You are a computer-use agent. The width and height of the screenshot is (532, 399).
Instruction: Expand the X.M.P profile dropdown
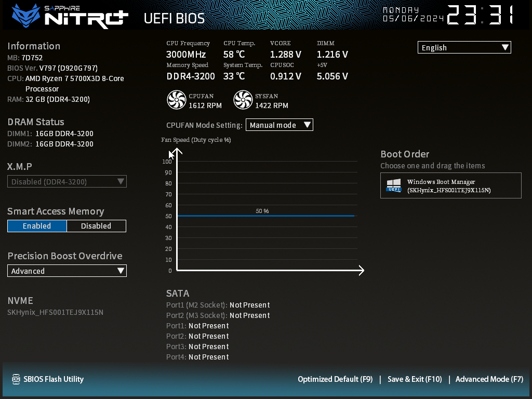point(67,181)
